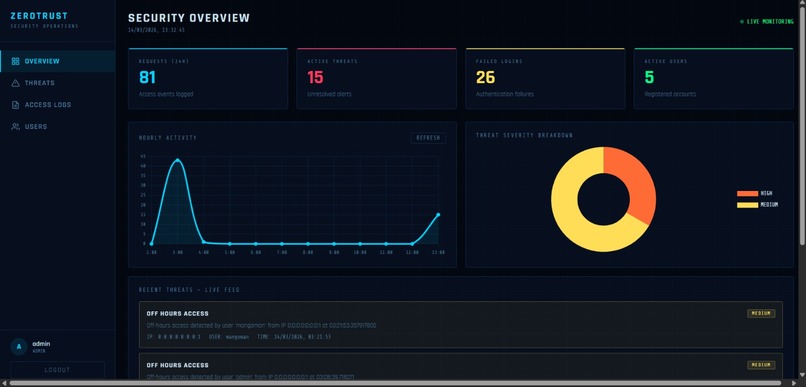The width and height of the screenshot is (806, 387).
Task: Click the Active Users card showing 5
Action: coord(713,79)
